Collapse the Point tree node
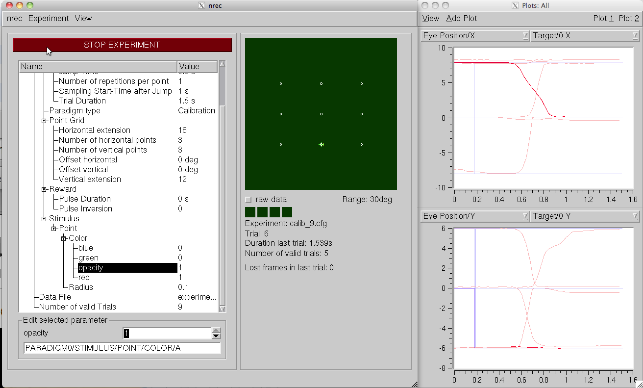643x388 pixels. click(53, 228)
